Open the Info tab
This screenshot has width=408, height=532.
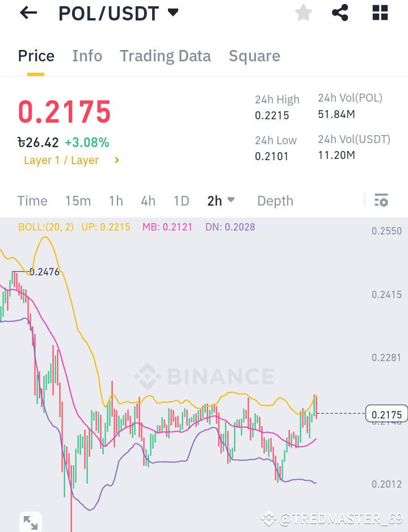(87, 56)
